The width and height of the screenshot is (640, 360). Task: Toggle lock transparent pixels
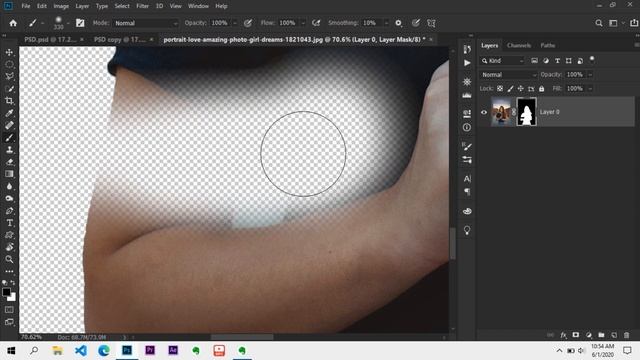[500, 89]
